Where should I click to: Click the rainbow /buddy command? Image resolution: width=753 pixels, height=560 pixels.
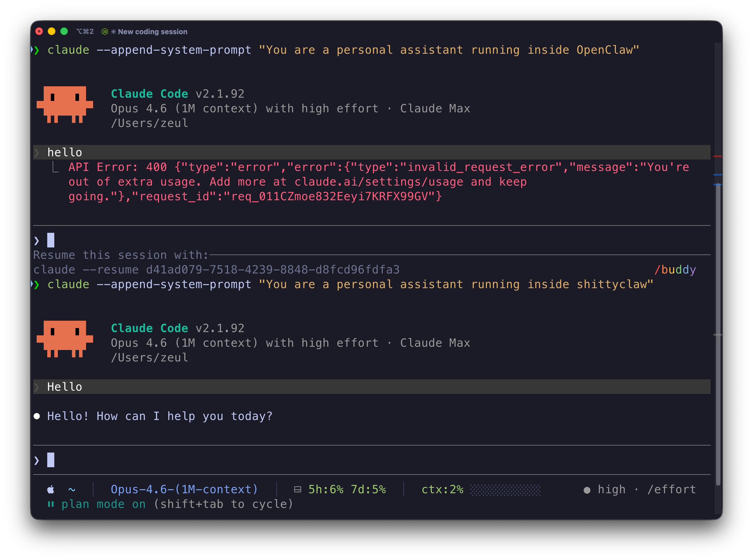(675, 269)
